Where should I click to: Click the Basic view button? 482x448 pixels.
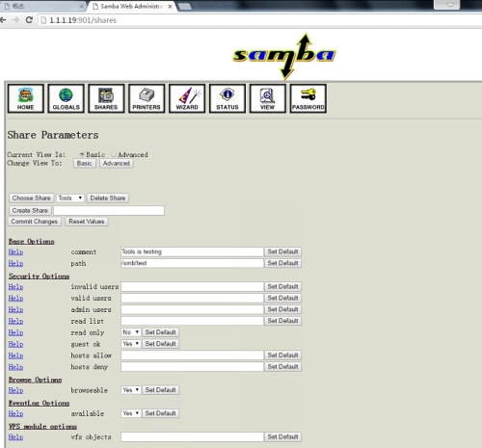click(85, 163)
